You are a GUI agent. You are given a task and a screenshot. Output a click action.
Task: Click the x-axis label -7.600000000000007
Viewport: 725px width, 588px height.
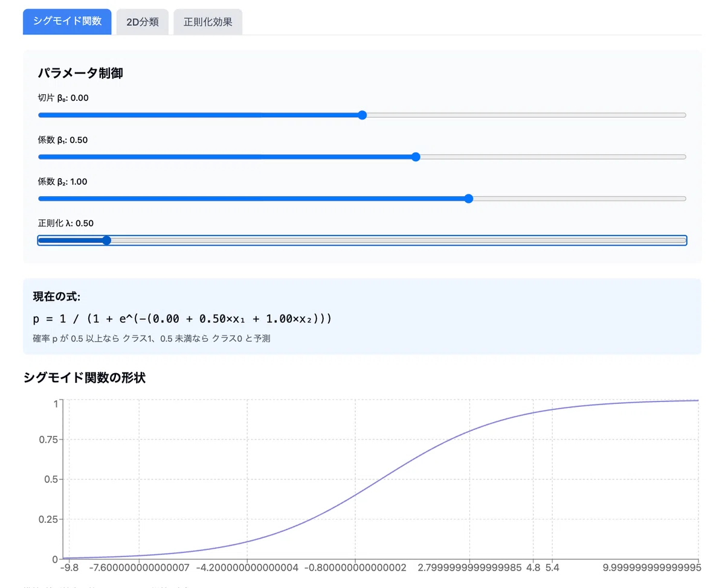point(139,567)
